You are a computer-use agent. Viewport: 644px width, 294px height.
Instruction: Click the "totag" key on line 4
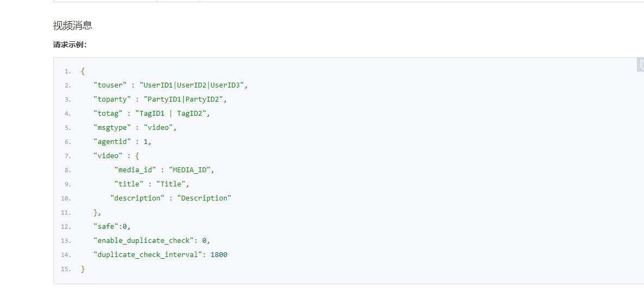coord(107,114)
